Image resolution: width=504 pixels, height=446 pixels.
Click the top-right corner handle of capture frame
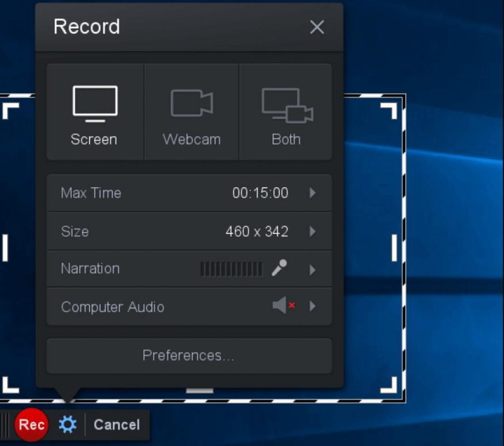tap(389, 111)
